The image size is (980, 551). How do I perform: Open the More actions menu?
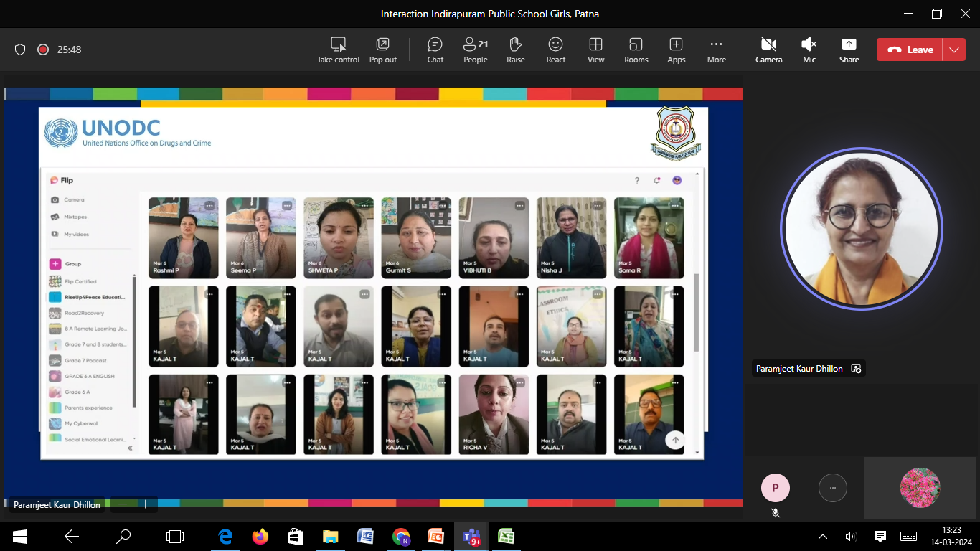coord(716,50)
